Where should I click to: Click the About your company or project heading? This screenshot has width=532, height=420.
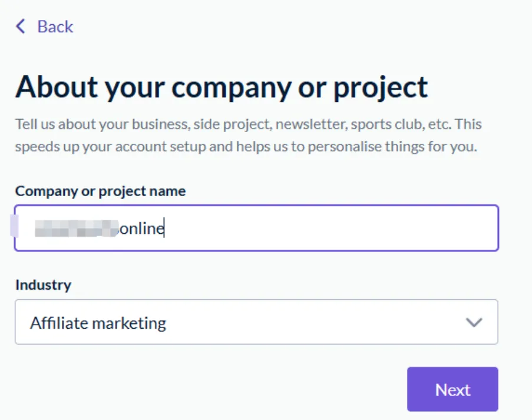(x=222, y=87)
